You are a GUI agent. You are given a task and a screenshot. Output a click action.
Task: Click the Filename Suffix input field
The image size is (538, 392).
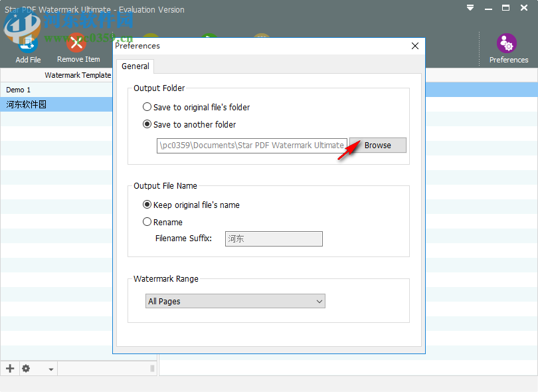273,239
